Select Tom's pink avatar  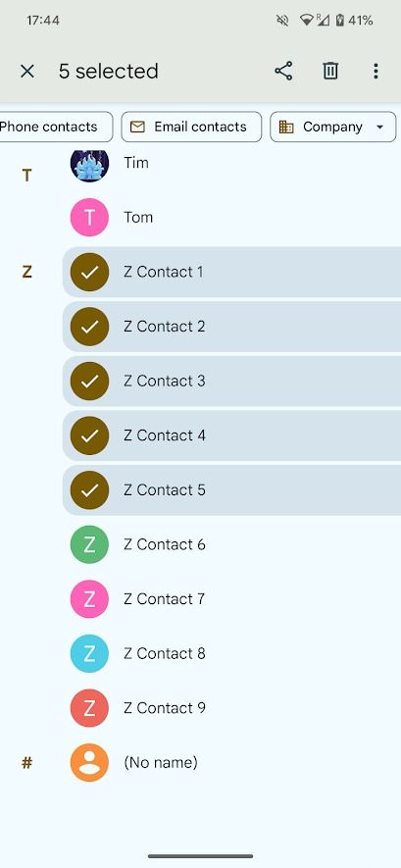(89, 217)
